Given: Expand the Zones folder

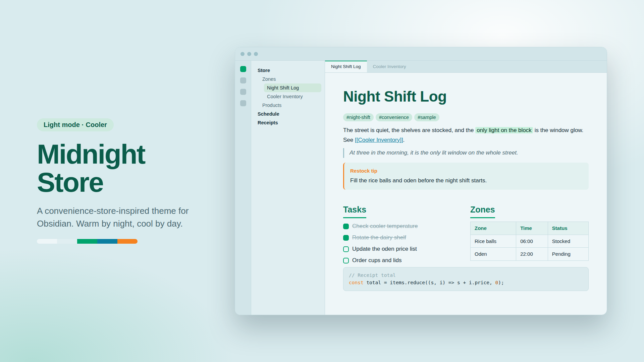Looking at the screenshot, I should 269,79.
